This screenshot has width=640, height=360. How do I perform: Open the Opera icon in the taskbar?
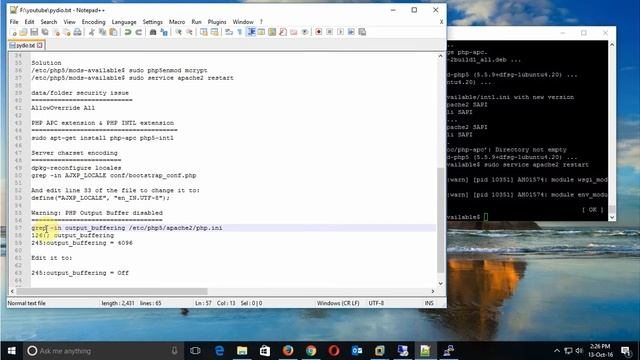tap(333, 351)
